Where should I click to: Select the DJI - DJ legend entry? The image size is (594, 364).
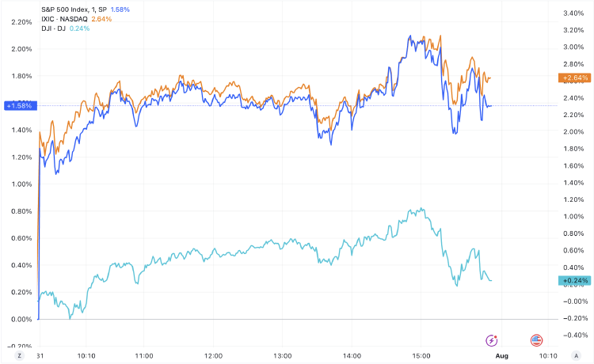pyautogui.click(x=53, y=28)
